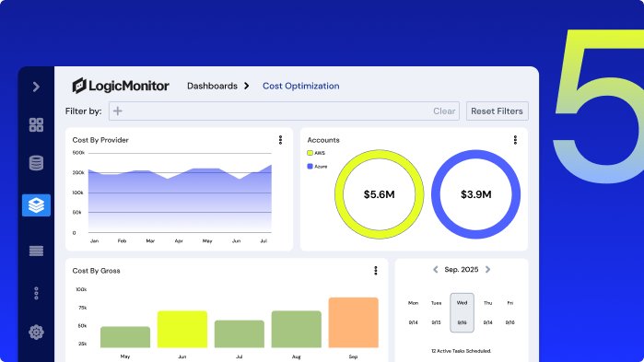Expand the sidebar with the chevron arrow
This screenshot has height=362, width=644.
point(36,87)
